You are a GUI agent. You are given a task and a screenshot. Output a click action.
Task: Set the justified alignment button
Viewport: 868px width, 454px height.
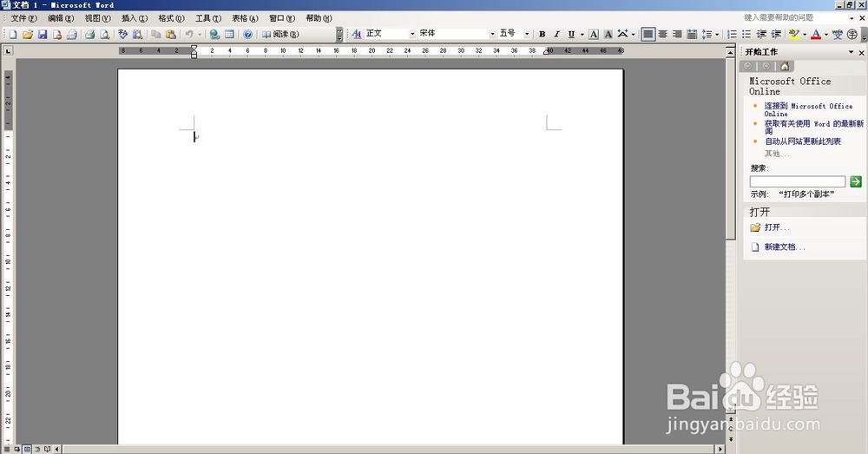(x=648, y=35)
